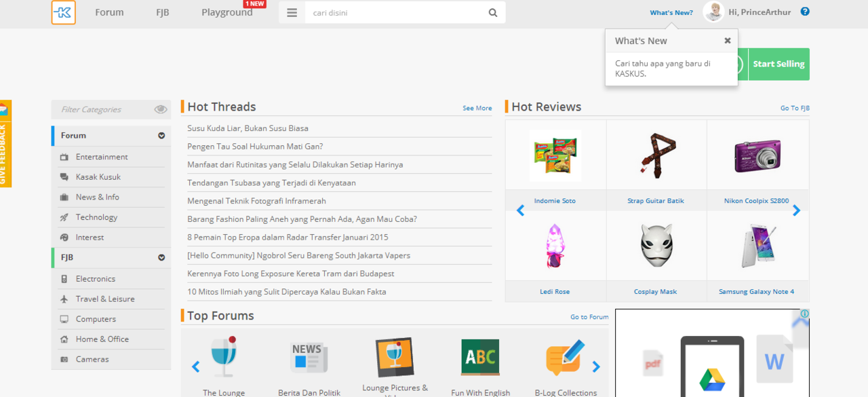
Task: Open thread 'Mengenal Teknik Fotografi Inframerah'
Action: click(x=257, y=201)
